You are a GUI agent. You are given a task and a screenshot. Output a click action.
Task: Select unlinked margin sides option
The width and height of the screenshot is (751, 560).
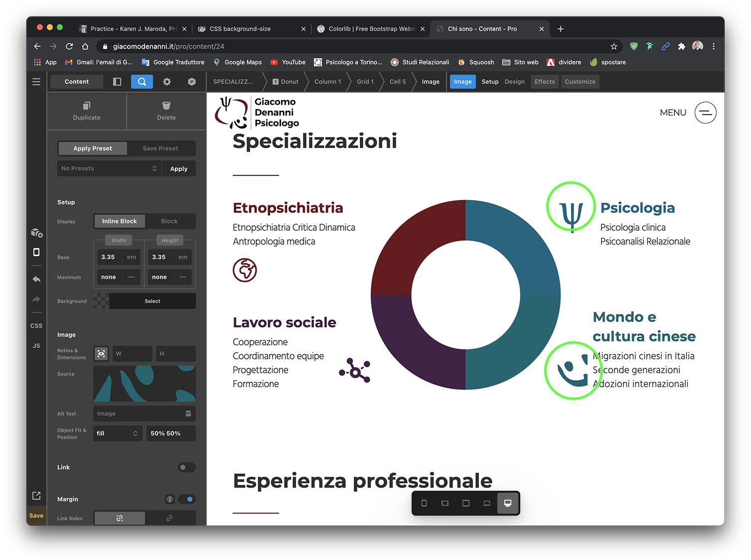pyautogui.click(x=120, y=518)
